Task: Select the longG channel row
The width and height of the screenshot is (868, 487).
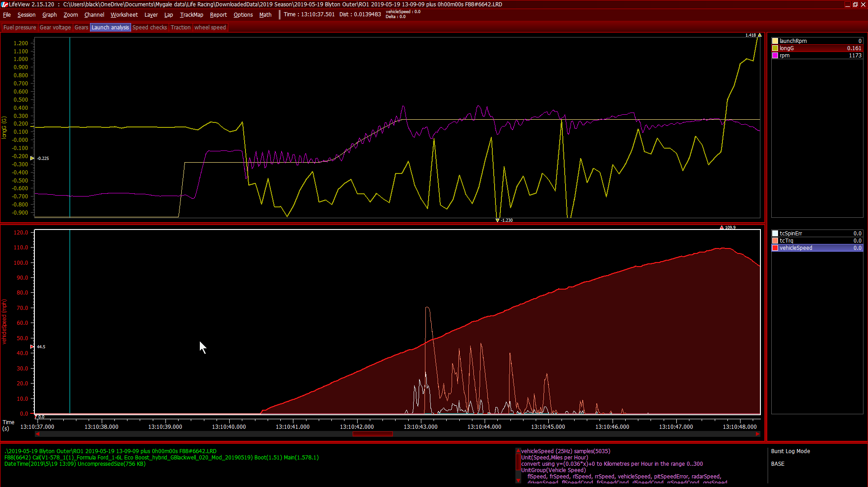Action: click(x=817, y=48)
